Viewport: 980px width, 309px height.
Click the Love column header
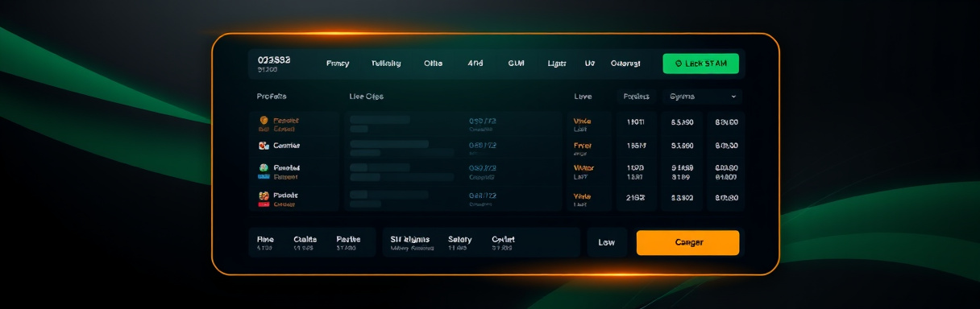click(x=583, y=97)
